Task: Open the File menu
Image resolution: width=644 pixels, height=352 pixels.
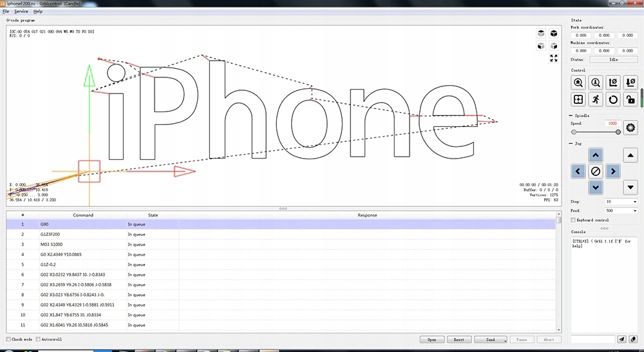Action: (x=6, y=12)
